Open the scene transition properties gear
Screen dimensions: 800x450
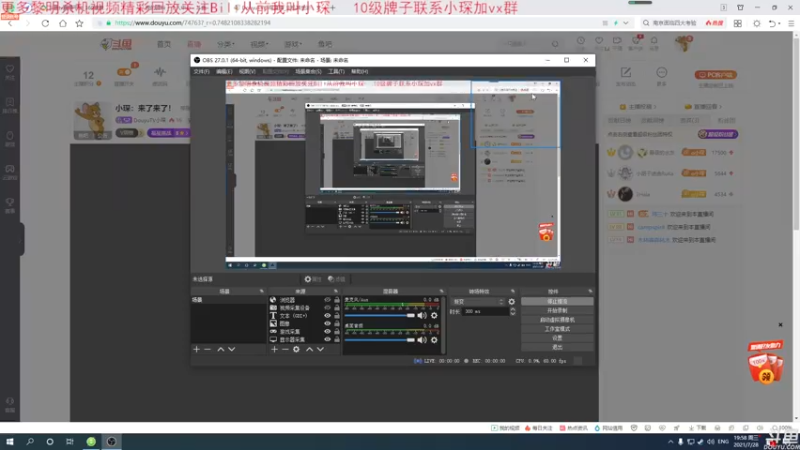point(512,302)
